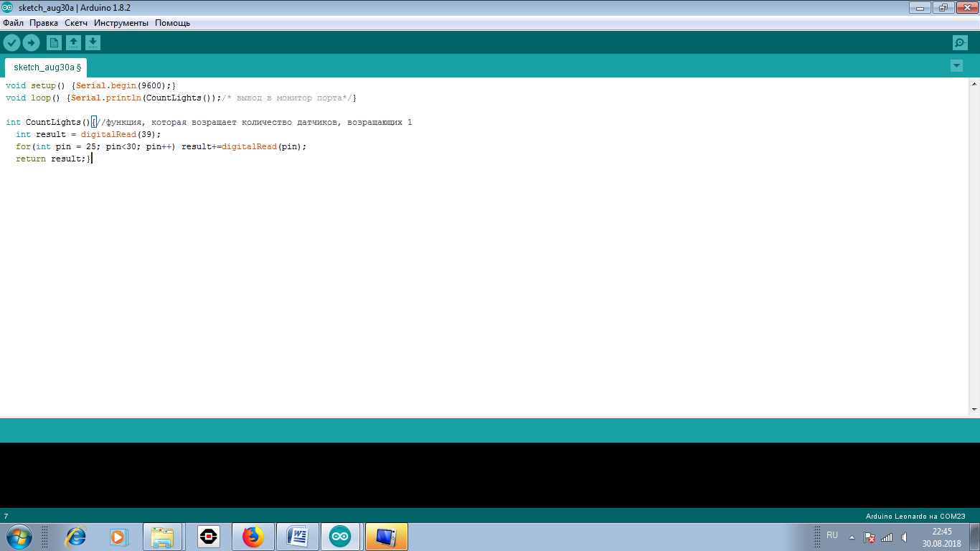Click the Verify sketch checkmark icon
The image size is (980, 551).
click(x=11, y=43)
